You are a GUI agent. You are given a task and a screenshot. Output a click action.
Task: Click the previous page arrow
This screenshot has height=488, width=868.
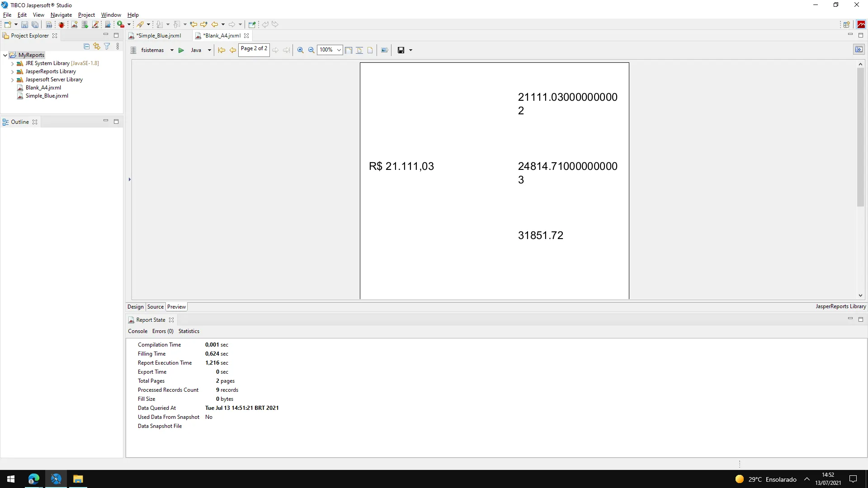point(232,50)
